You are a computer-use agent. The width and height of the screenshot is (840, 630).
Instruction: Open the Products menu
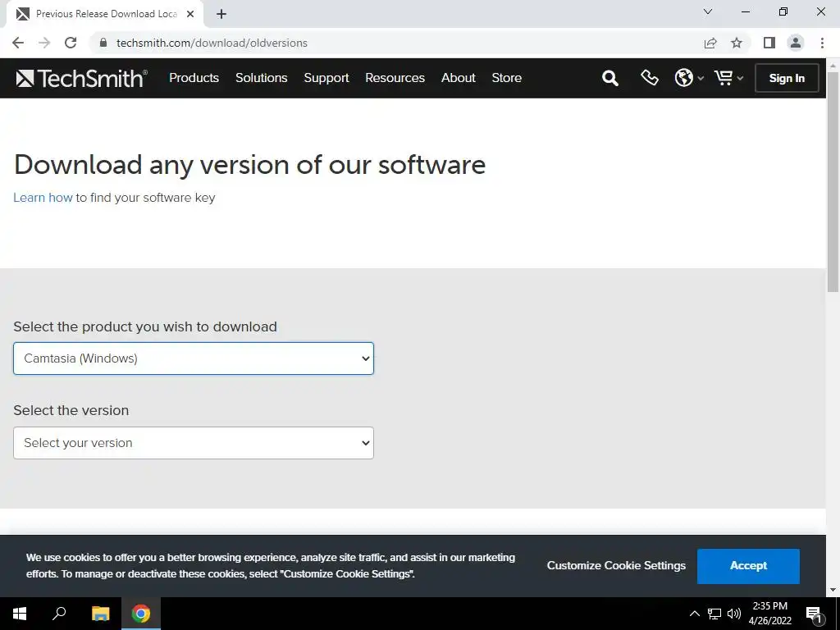coord(194,78)
